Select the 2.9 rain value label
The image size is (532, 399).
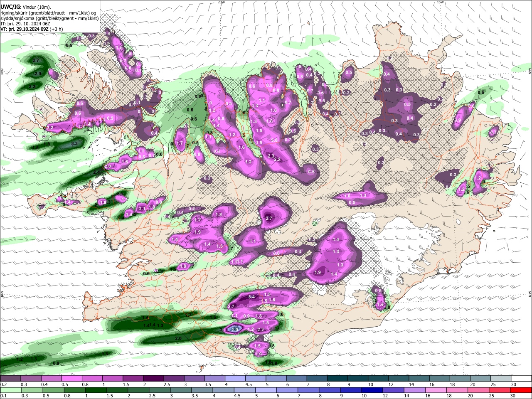click(38, 74)
